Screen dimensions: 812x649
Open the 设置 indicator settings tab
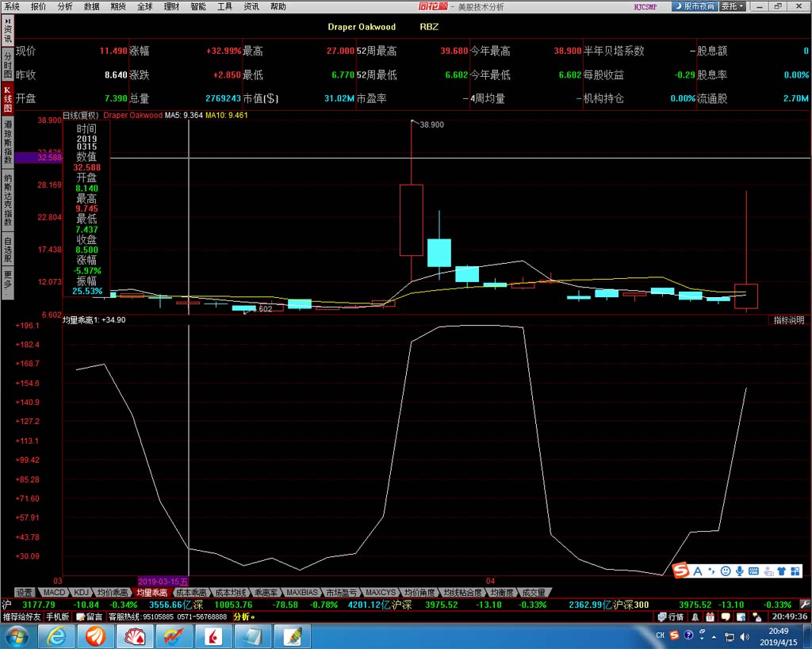(x=24, y=592)
